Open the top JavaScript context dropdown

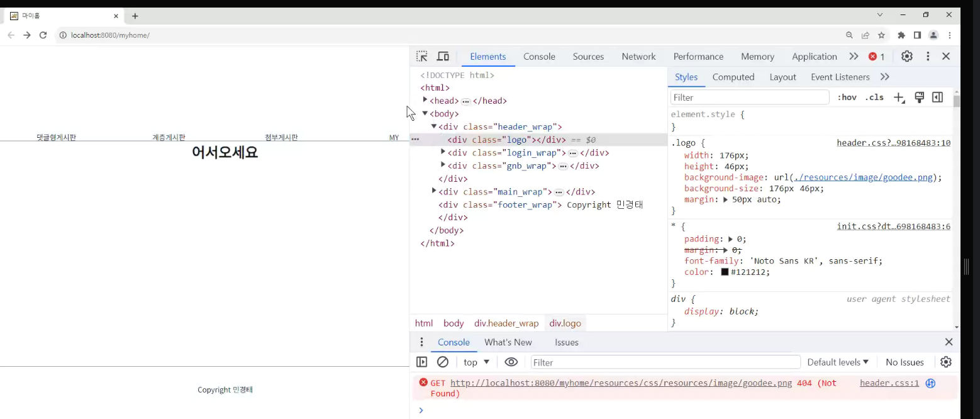476,362
